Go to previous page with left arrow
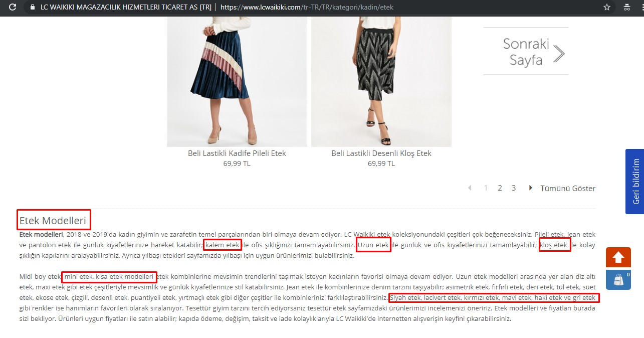 pos(470,188)
